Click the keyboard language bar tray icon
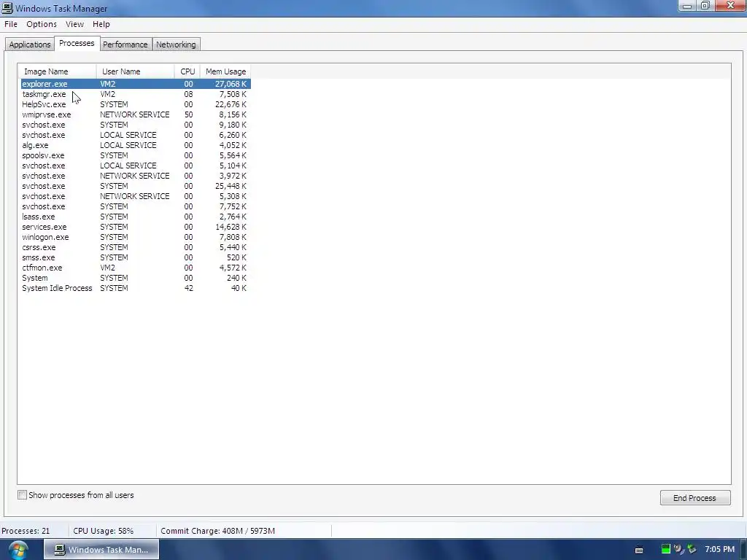 pyautogui.click(x=639, y=550)
